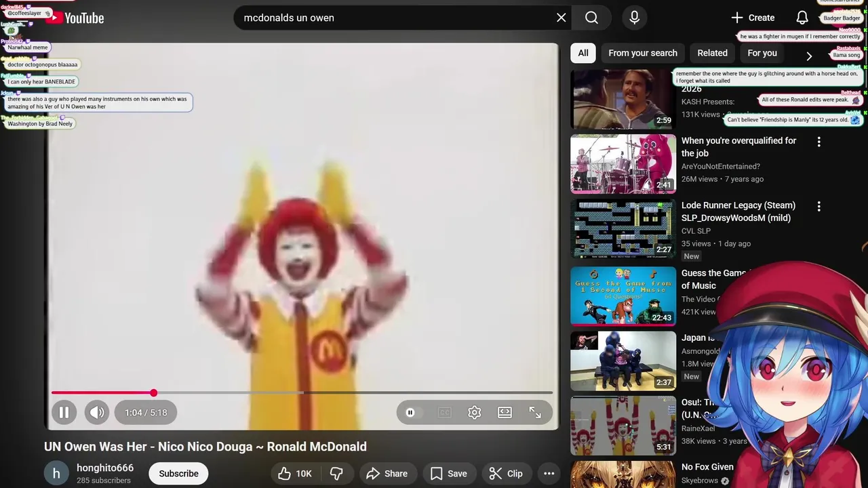Image resolution: width=868 pixels, height=488 pixels.
Task: Open Asmongold Japan video thumbnail
Action: click(x=623, y=361)
